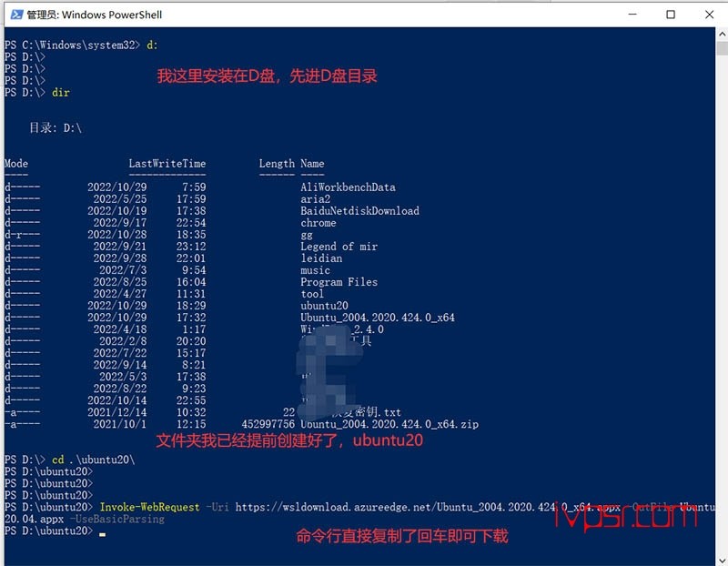
Task: Click the 'chrome' directory name
Action: coord(318,223)
